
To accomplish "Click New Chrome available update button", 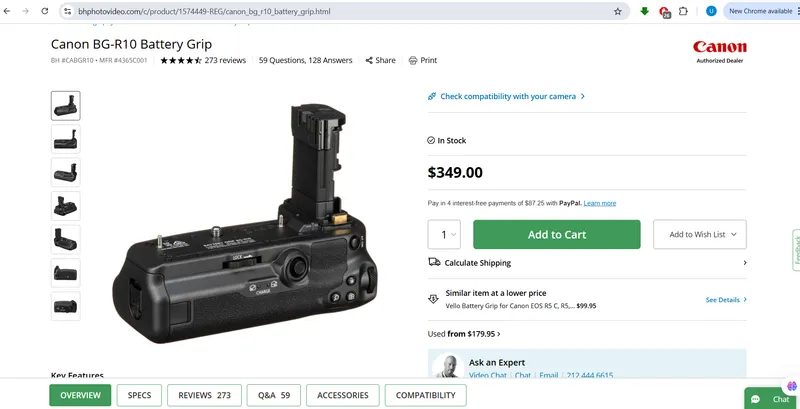I will pyautogui.click(x=761, y=11).
